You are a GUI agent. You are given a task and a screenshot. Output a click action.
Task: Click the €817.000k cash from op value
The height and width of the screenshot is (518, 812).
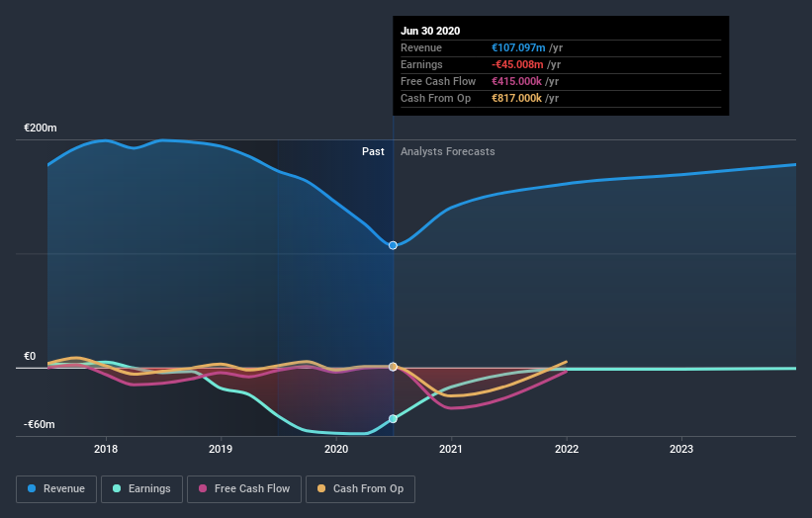click(517, 98)
